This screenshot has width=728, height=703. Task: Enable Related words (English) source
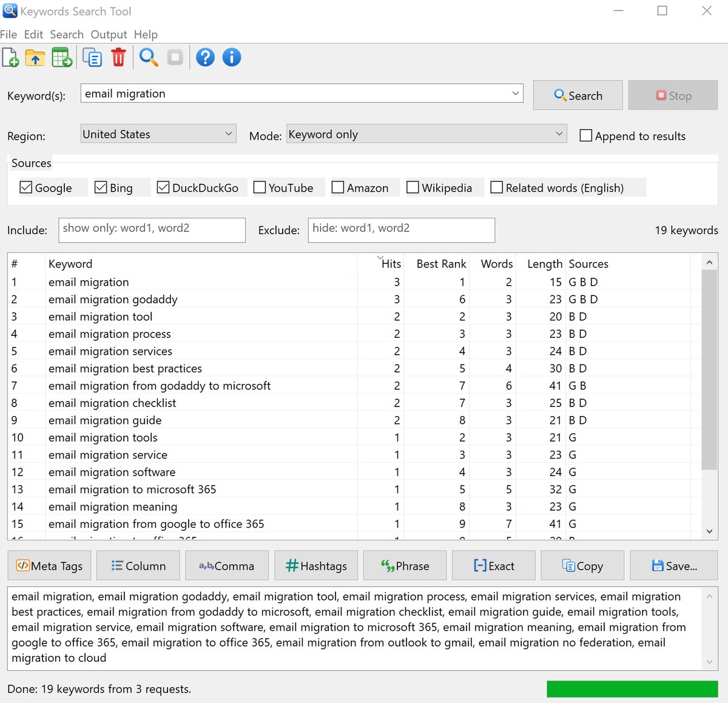pyautogui.click(x=497, y=187)
